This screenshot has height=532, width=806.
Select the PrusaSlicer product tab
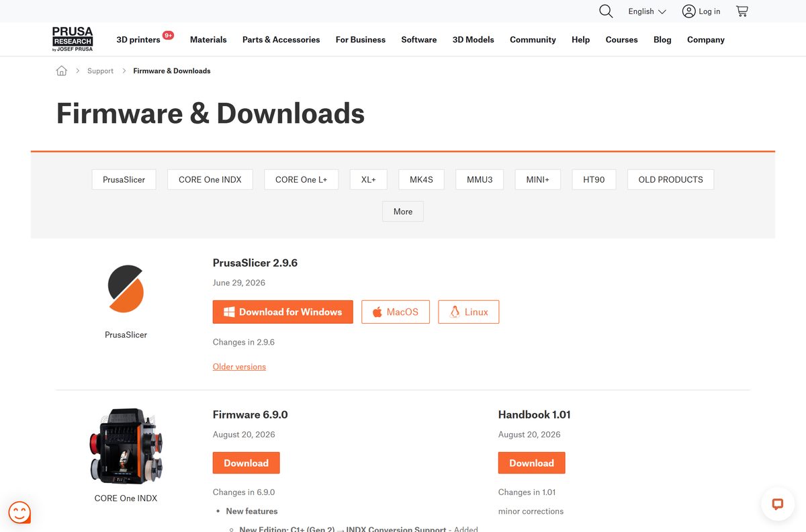[124, 179]
